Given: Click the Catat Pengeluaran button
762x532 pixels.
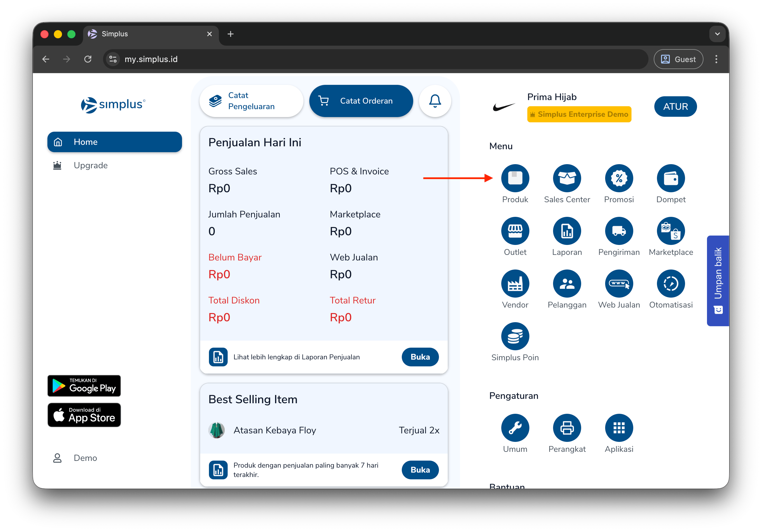Looking at the screenshot, I should 251,101.
